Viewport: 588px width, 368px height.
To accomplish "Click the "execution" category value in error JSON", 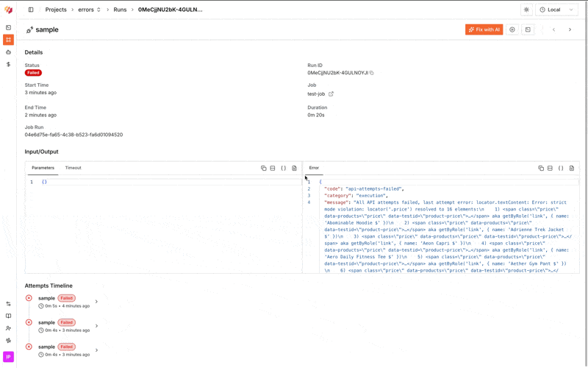I will (x=372, y=196).
